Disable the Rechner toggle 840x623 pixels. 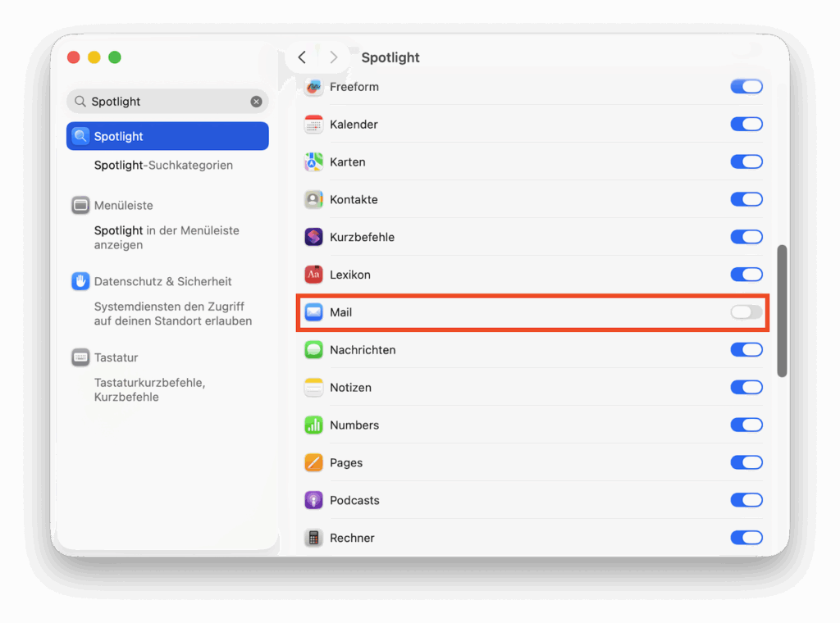(745, 538)
